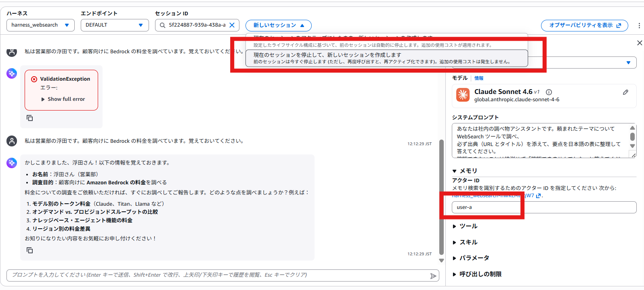The image size is (644, 290).
Task: Click the システムプロンプト heading label
Action: click(475, 117)
